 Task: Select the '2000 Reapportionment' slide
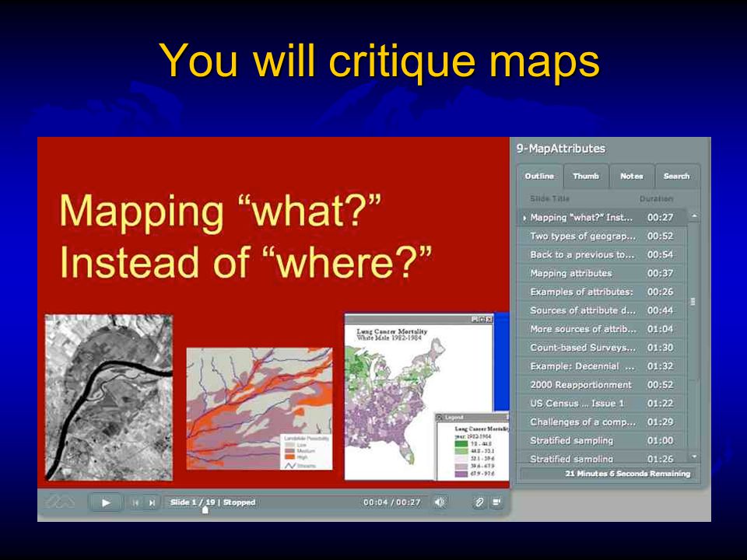[x=602, y=385]
